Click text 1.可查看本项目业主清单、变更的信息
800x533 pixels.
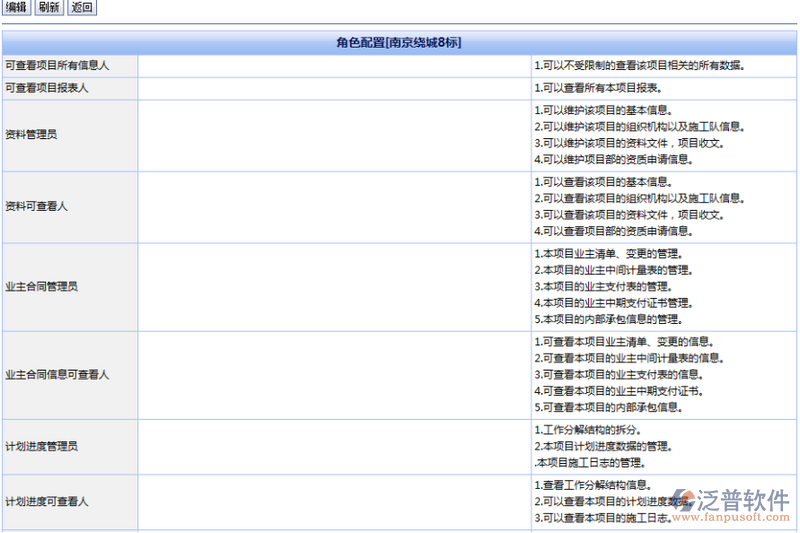click(624, 342)
